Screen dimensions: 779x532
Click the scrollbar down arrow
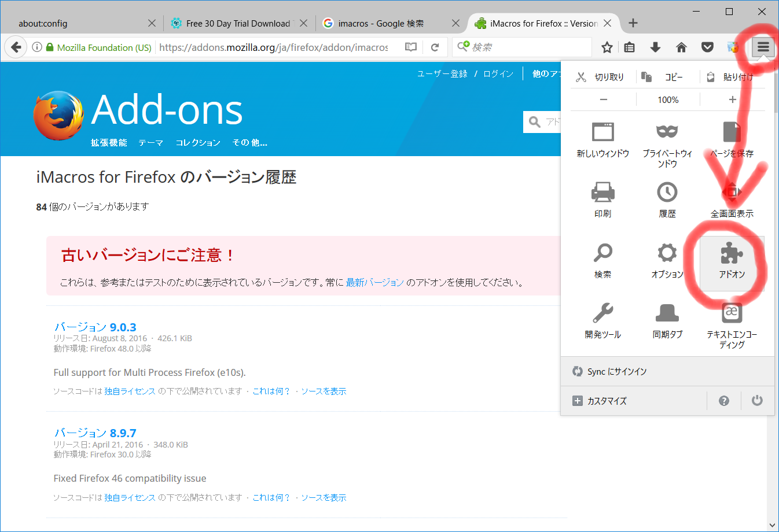coord(773,525)
